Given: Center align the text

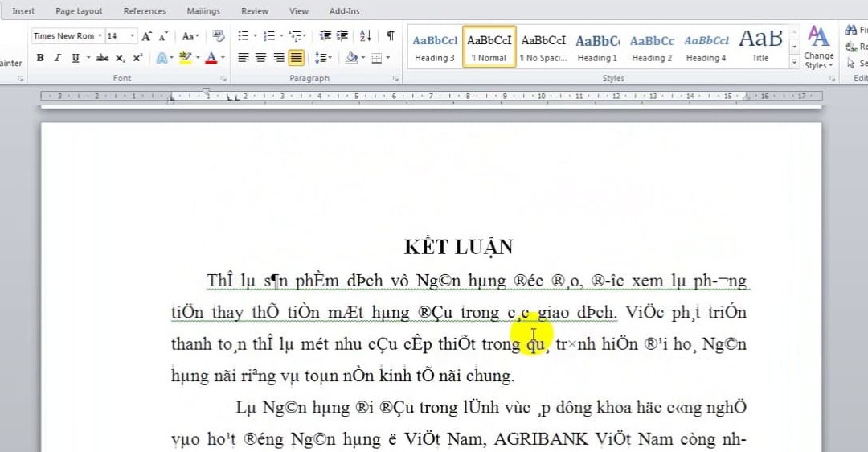Looking at the screenshot, I should pos(261,58).
